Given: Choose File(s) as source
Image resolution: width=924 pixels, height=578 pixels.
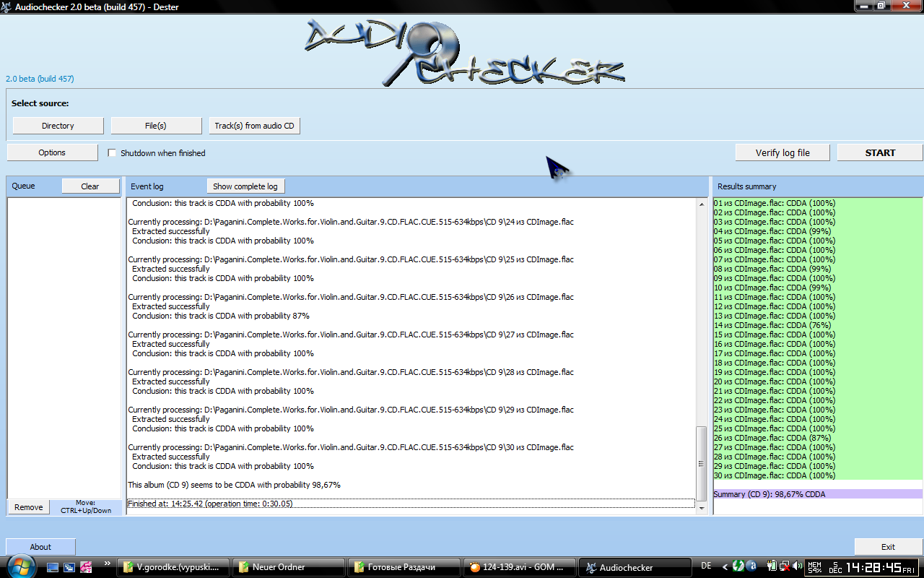Looking at the screenshot, I should (156, 126).
